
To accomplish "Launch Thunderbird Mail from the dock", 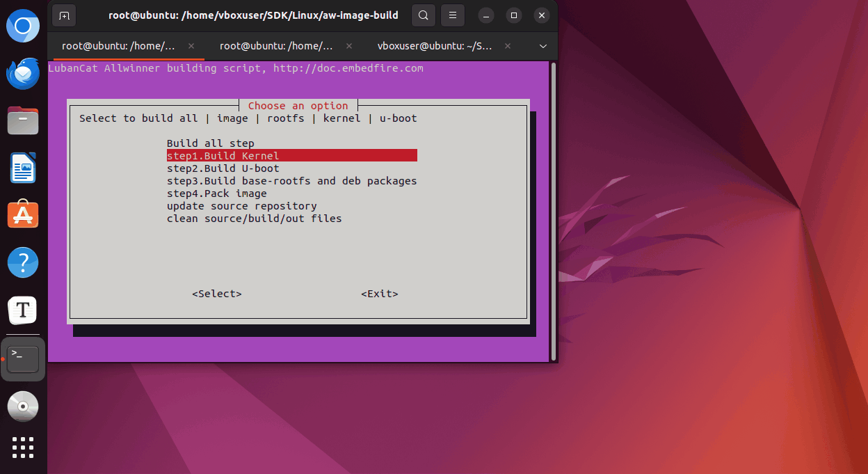I will tap(23, 74).
